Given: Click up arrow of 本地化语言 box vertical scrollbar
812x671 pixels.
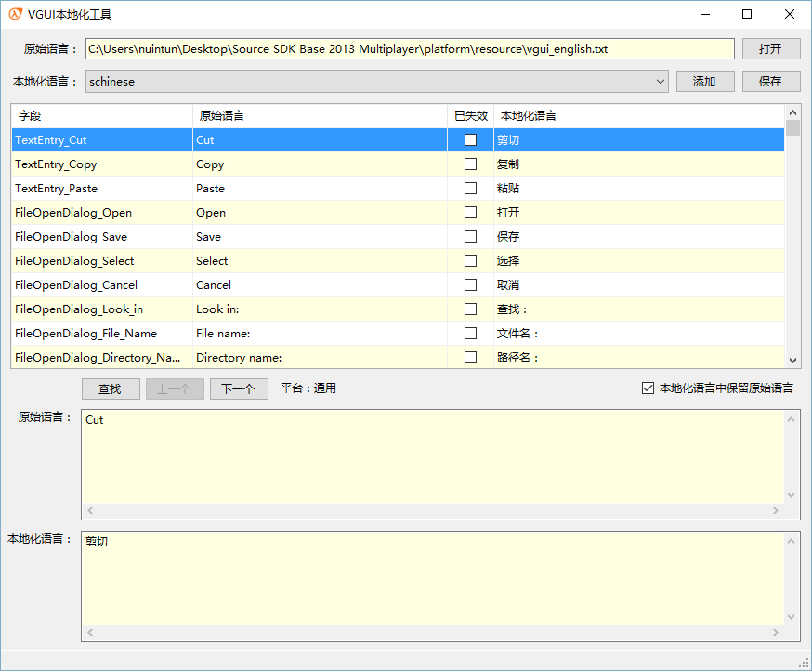Looking at the screenshot, I should pyautogui.click(x=791, y=542).
